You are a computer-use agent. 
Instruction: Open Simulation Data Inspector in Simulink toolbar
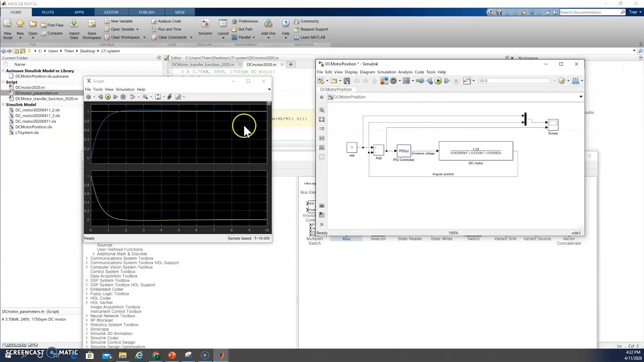(x=467, y=81)
